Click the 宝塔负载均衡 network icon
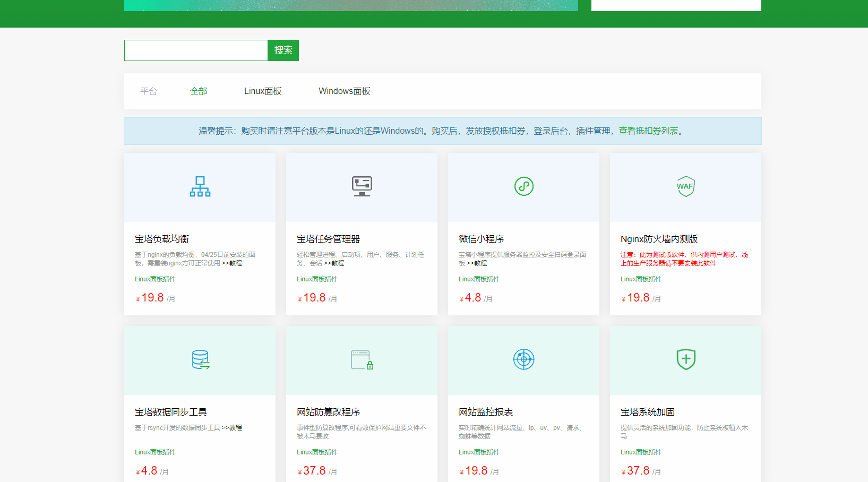 pos(200,186)
